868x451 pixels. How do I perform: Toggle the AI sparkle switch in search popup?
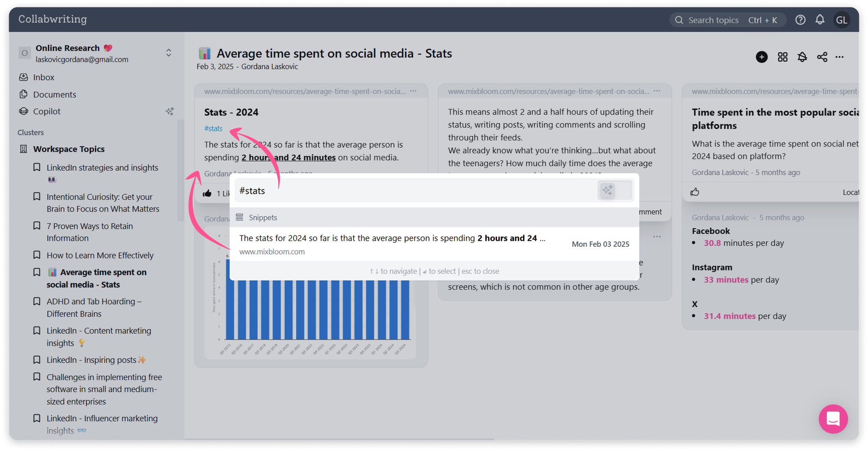point(615,190)
